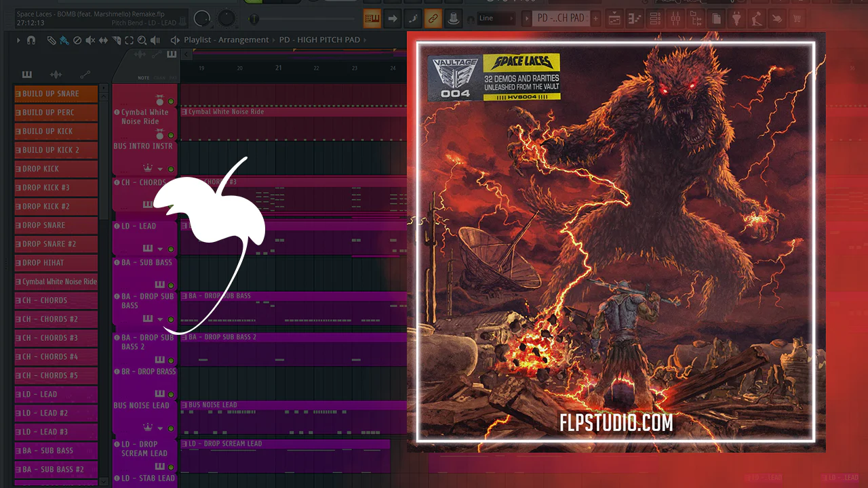Open the Piano roll window
Viewport: 868px width, 488px height.
coord(635,18)
